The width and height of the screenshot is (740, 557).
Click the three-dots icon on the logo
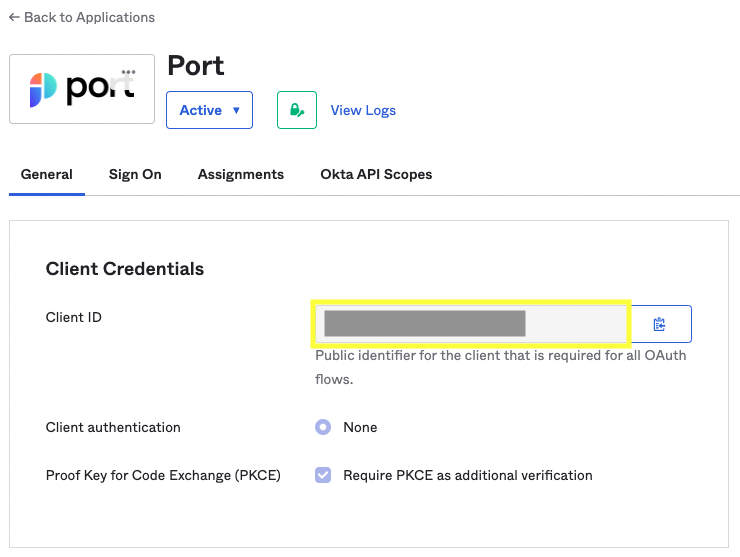128,72
